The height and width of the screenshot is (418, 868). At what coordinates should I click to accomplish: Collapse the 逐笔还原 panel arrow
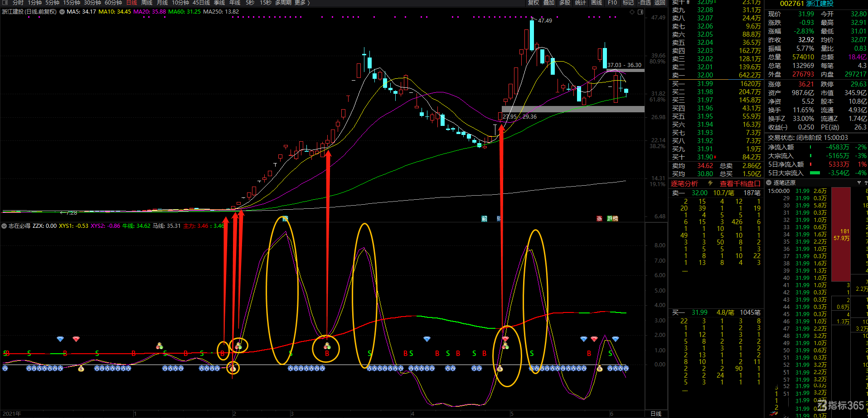[x=769, y=183]
